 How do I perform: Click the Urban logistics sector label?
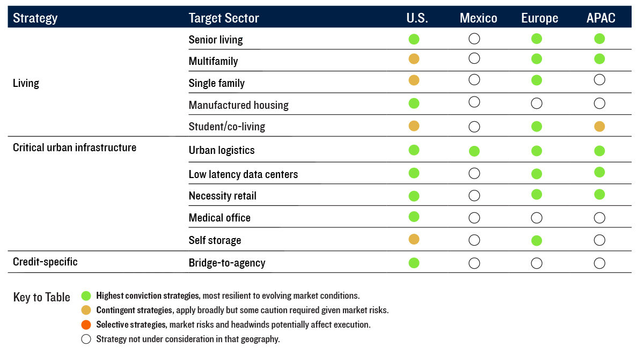tap(222, 150)
